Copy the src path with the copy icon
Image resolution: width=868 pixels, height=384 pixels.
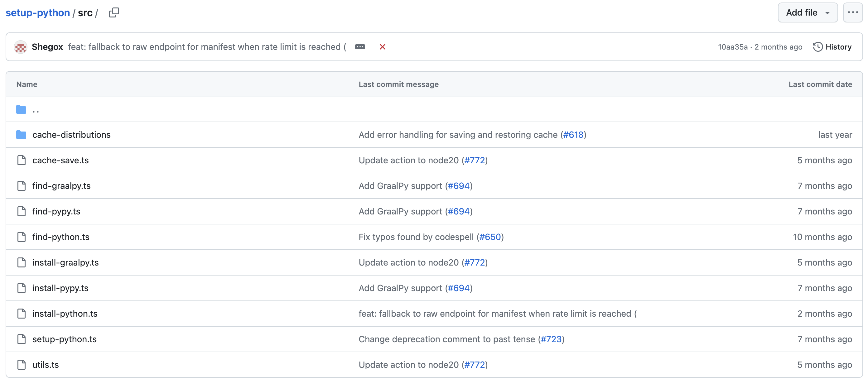pos(114,13)
